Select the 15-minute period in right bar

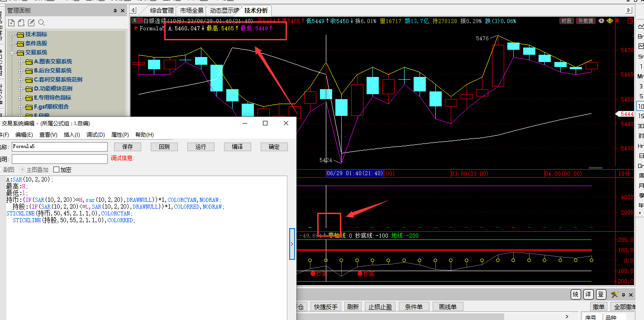click(641, 116)
